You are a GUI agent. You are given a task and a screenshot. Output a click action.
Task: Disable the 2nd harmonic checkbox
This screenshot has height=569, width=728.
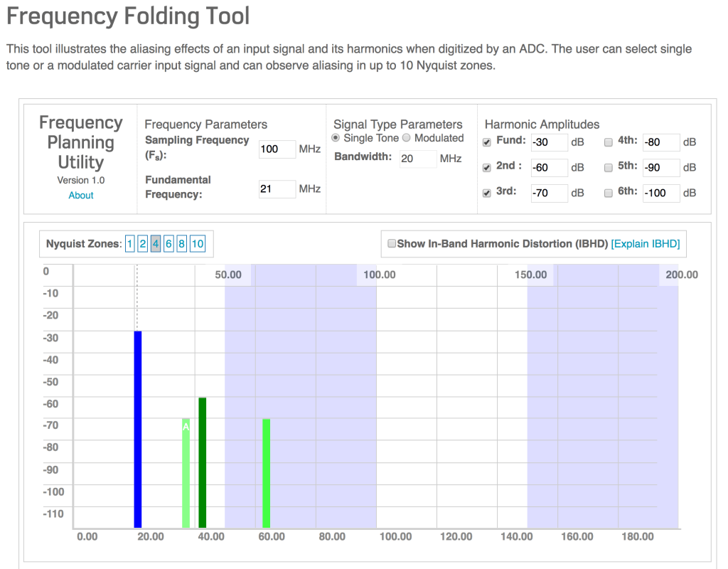click(x=487, y=168)
